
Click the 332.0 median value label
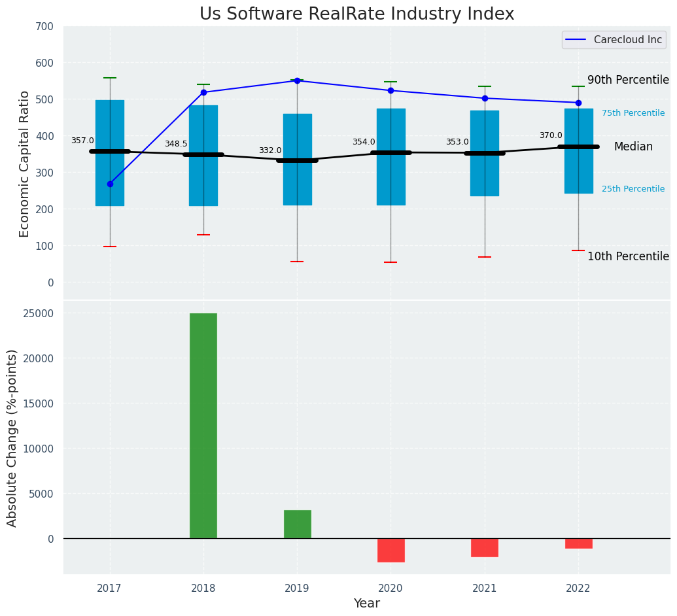tap(270, 150)
